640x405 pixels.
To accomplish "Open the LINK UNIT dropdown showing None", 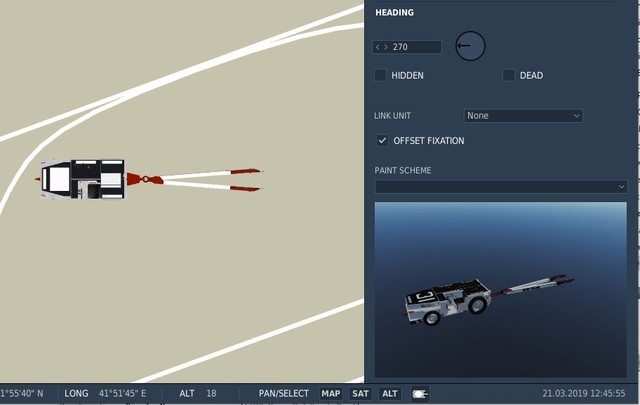I will [523, 116].
